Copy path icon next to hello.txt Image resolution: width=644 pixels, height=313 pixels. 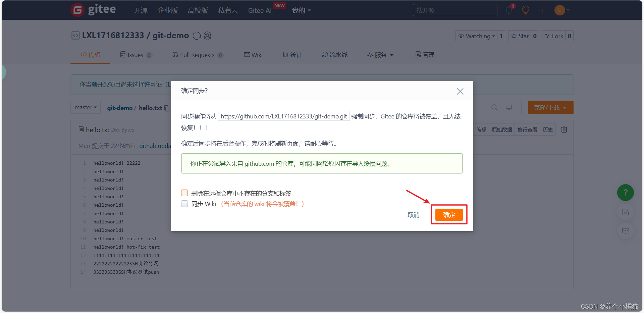167,108
